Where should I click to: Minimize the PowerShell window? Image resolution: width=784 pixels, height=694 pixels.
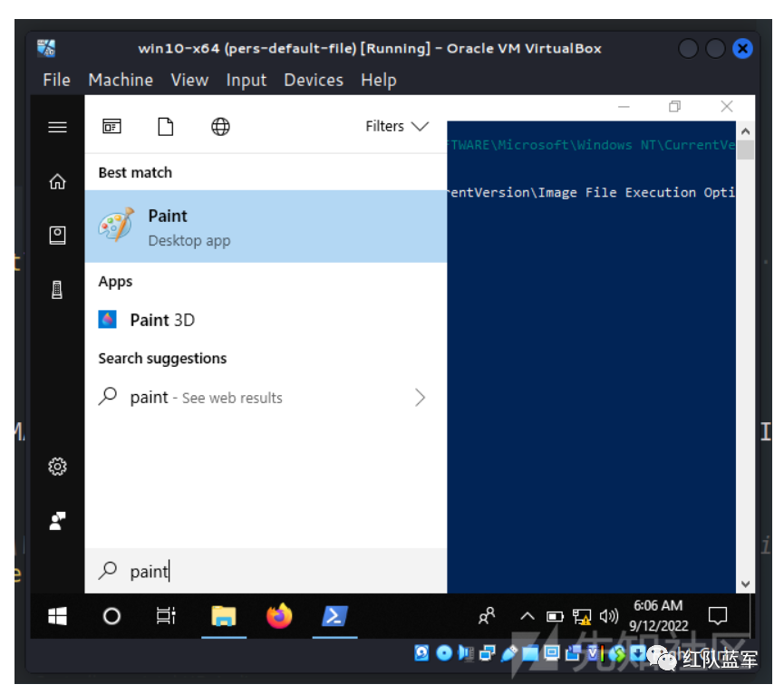pyautogui.click(x=624, y=106)
